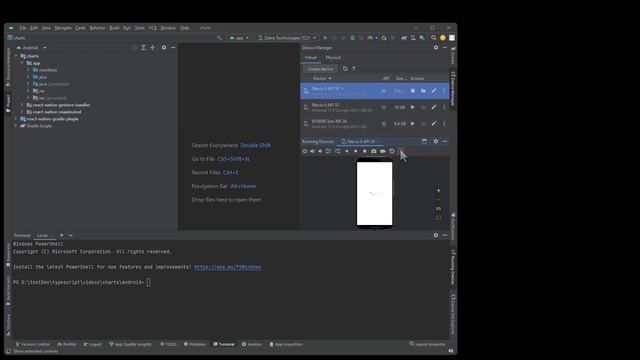Open the File menu
This screenshot has height=360, width=640.
click(23, 28)
